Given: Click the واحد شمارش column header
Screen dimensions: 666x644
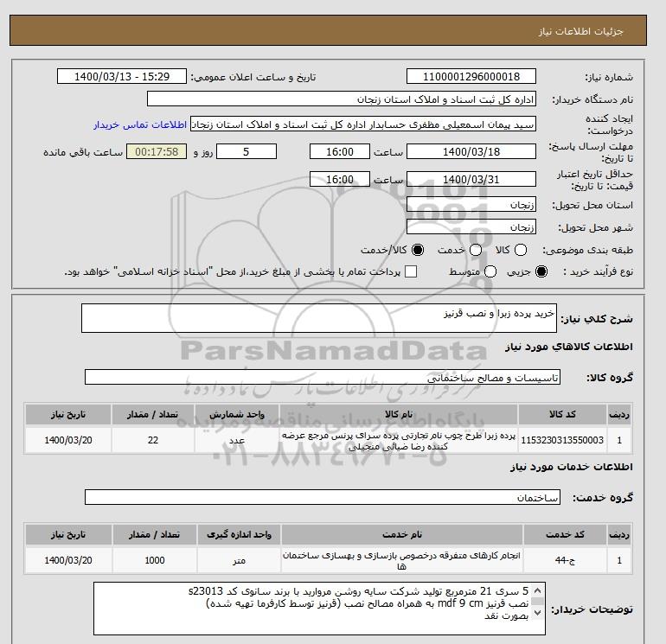Looking at the screenshot, I should (x=237, y=414).
